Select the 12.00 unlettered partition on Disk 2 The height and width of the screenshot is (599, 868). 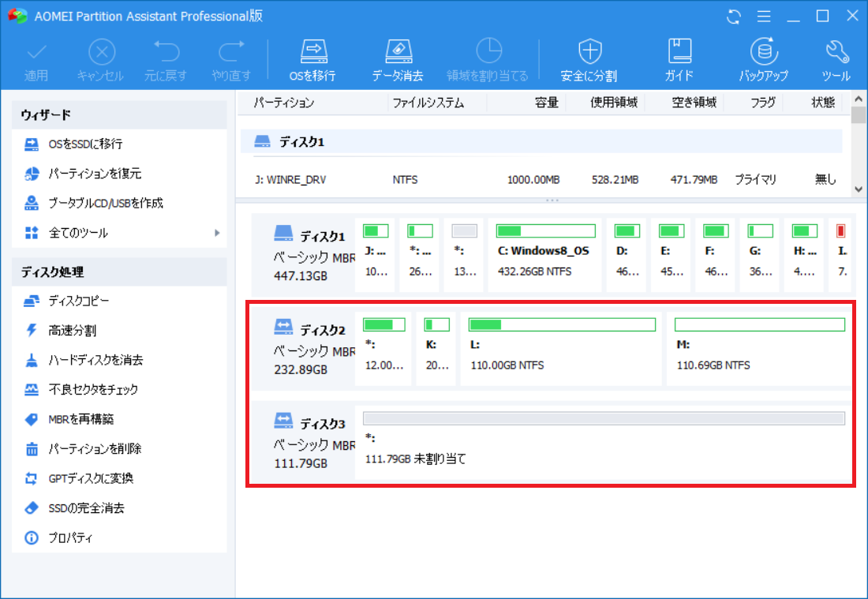pos(383,349)
